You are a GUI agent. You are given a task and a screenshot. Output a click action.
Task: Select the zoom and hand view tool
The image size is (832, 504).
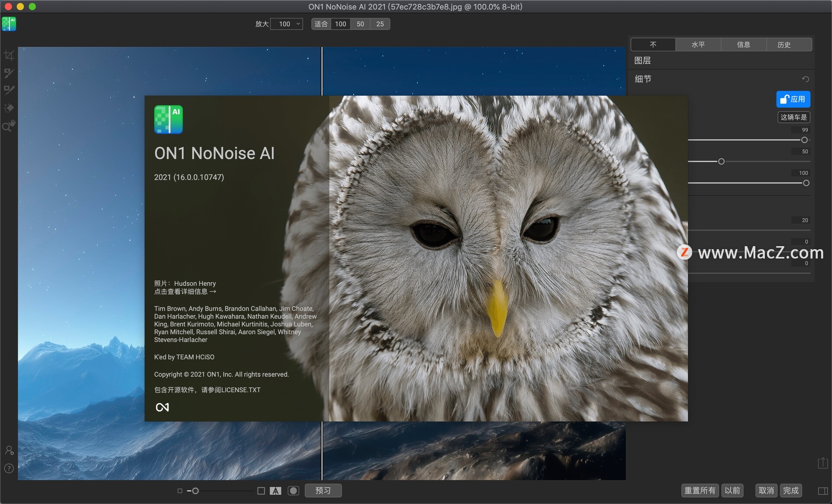(9, 126)
